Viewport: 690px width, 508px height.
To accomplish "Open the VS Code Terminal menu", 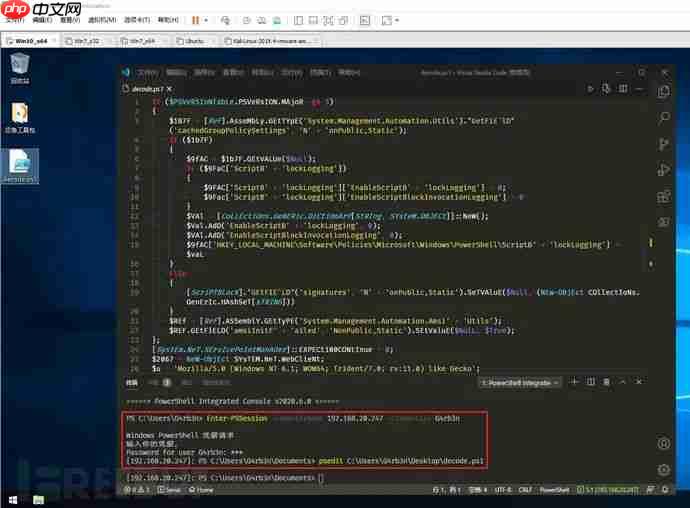I will pyautogui.click(x=321, y=73).
